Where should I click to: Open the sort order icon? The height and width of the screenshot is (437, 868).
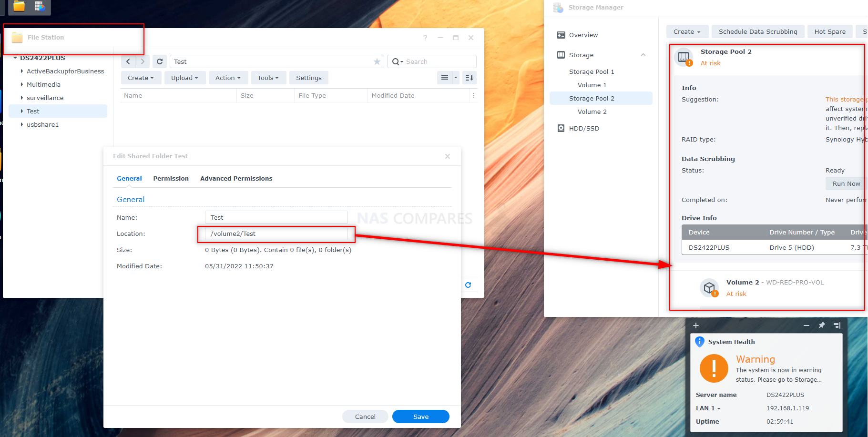click(x=470, y=78)
